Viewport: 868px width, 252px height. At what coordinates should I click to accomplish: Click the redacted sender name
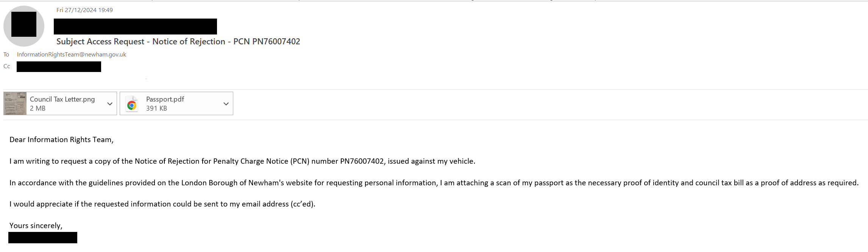coord(135,27)
